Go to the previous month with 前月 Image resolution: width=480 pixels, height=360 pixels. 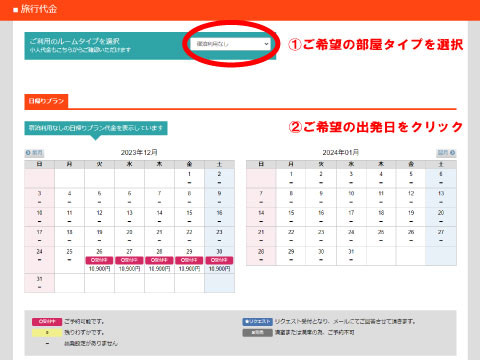pos(34,153)
